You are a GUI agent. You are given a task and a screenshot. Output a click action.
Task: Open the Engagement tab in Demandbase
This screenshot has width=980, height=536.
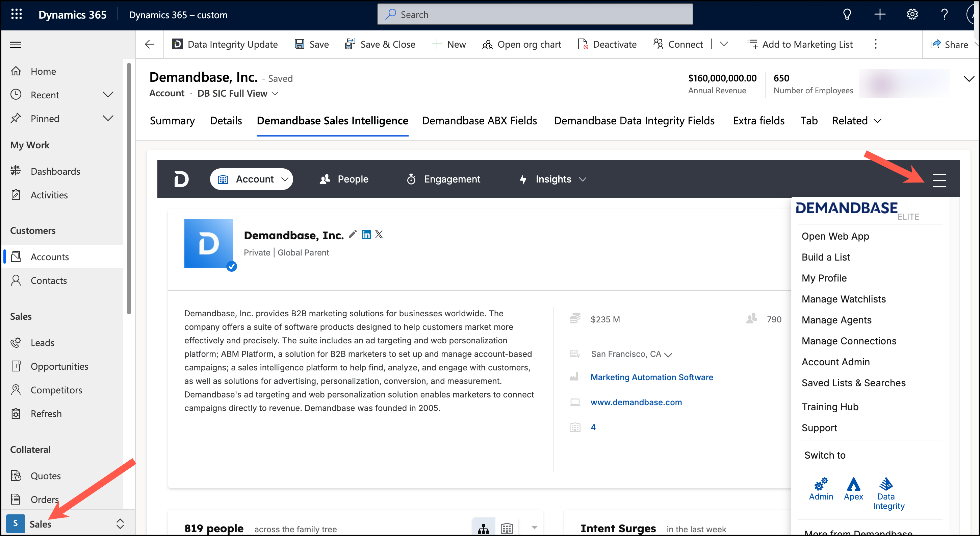tap(443, 179)
